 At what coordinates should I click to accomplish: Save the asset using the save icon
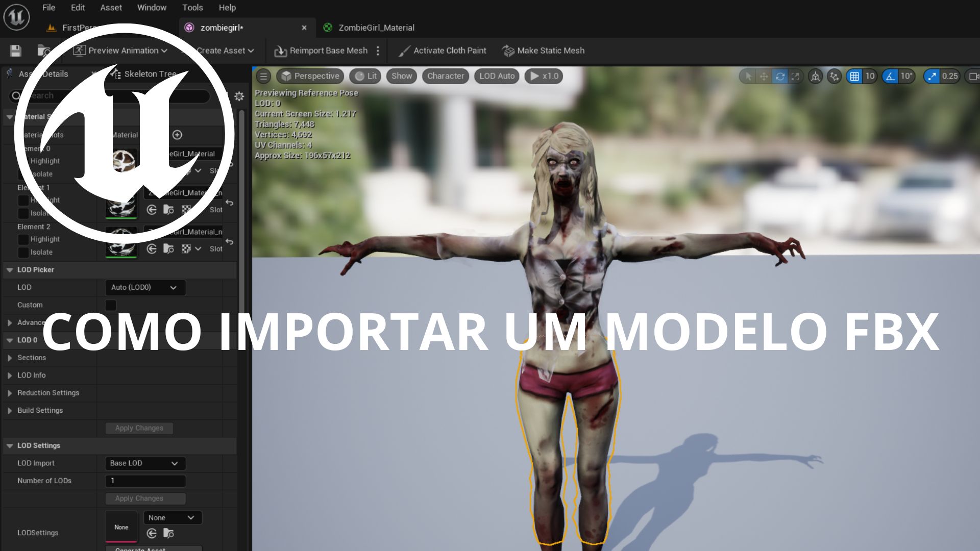point(15,51)
